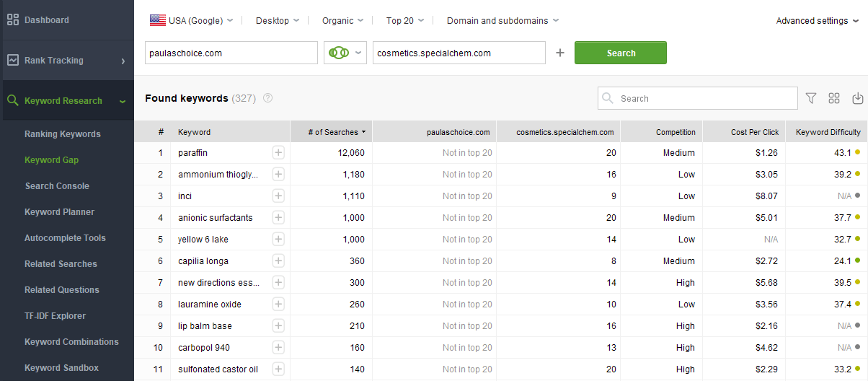Viewport: 868px width, 381px height.
Task: Sort by Competition column header
Action: (661, 132)
